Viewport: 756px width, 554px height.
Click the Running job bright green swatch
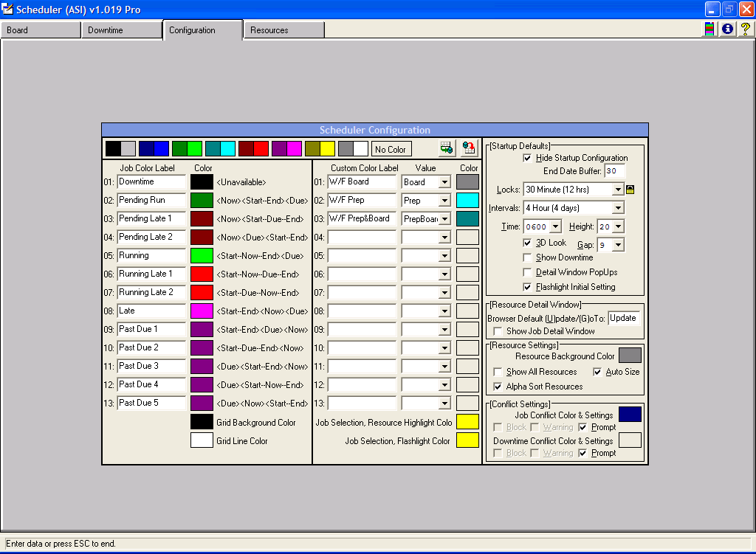click(202, 256)
